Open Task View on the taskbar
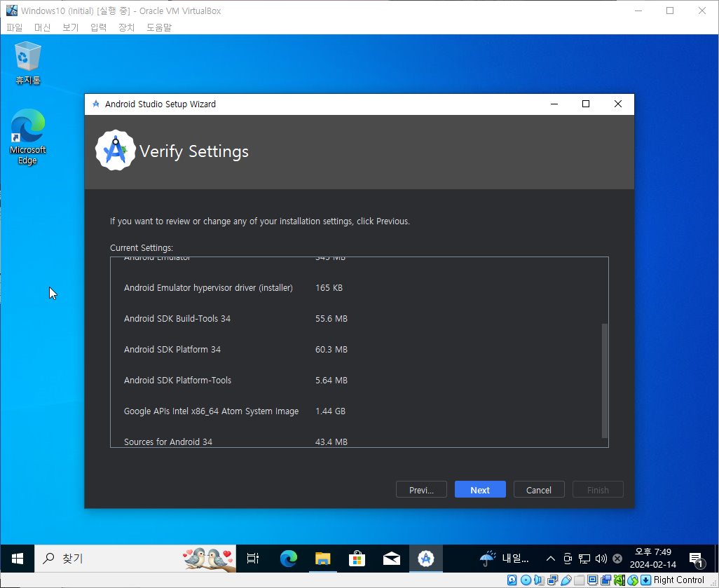This screenshot has height=588, width=719. pyautogui.click(x=253, y=558)
